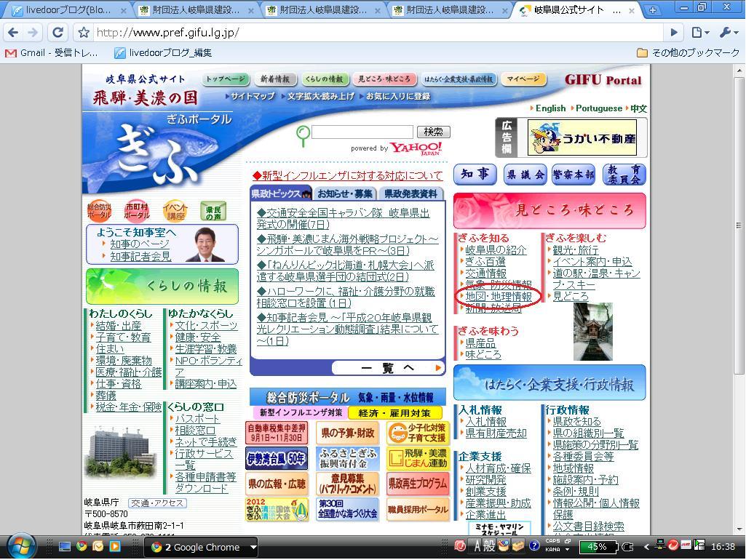Viewport: 746px width, 560px height.
Task: Switch site language to English
Action: pos(550,108)
